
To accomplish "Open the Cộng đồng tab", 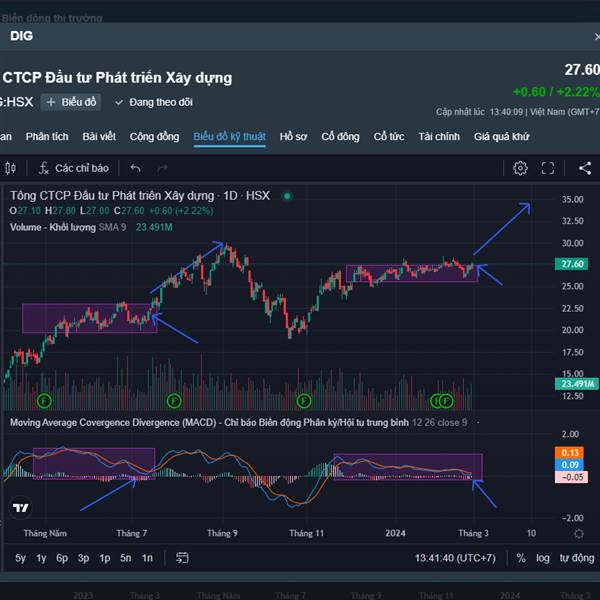I will pyautogui.click(x=154, y=137).
